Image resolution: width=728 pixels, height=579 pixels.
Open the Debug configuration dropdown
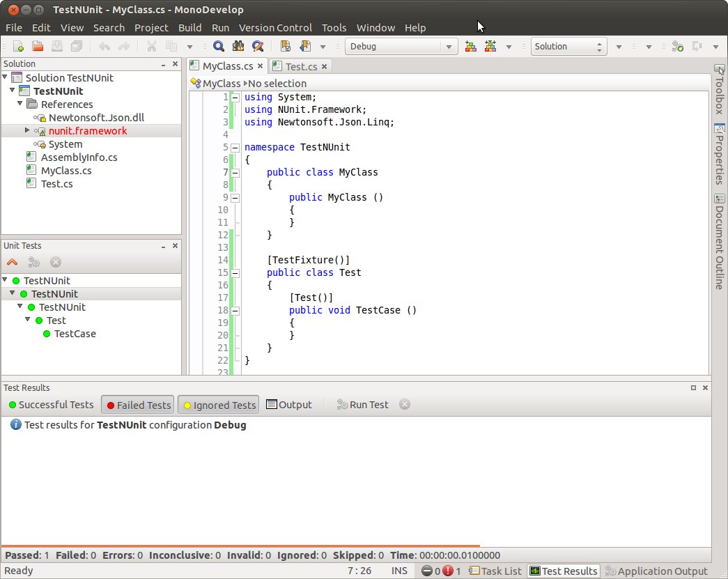click(x=447, y=47)
